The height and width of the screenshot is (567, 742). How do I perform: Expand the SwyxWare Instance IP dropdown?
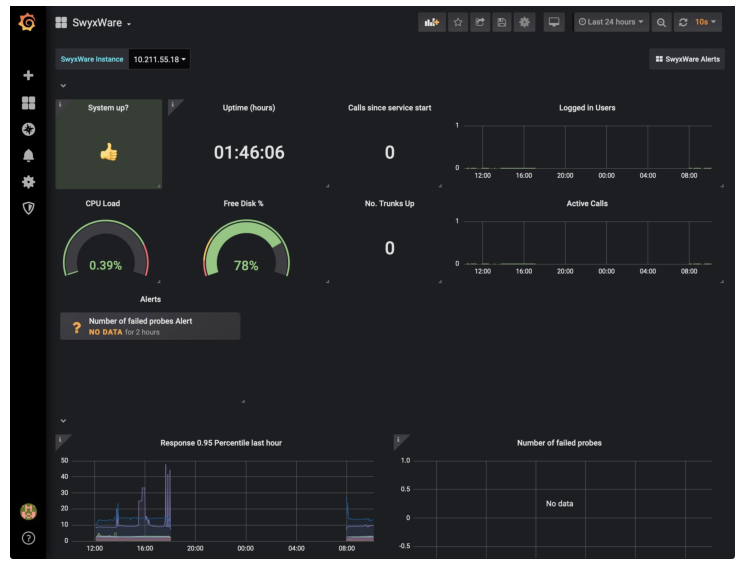(x=160, y=59)
